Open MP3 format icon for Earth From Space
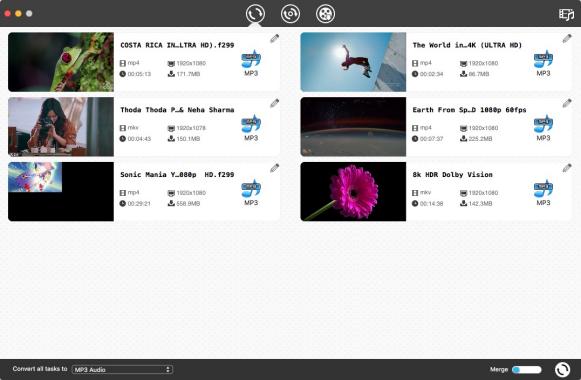The image size is (581, 380). click(x=543, y=128)
